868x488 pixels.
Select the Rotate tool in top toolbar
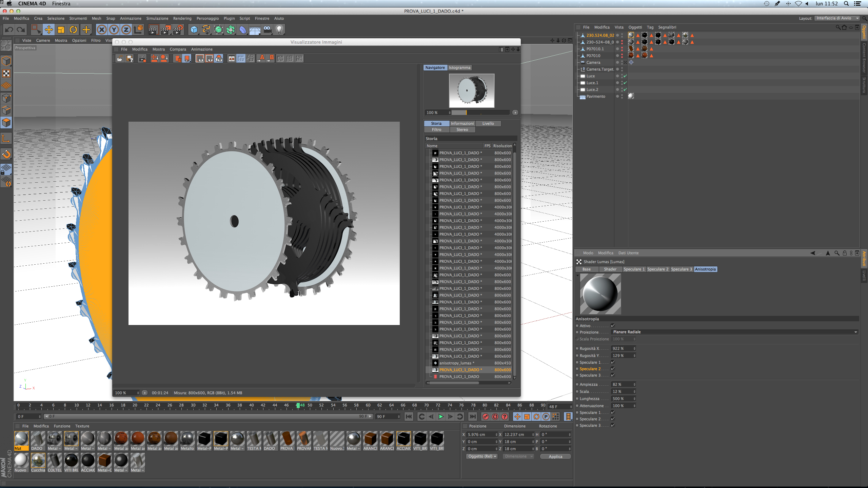(x=73, y=30)
